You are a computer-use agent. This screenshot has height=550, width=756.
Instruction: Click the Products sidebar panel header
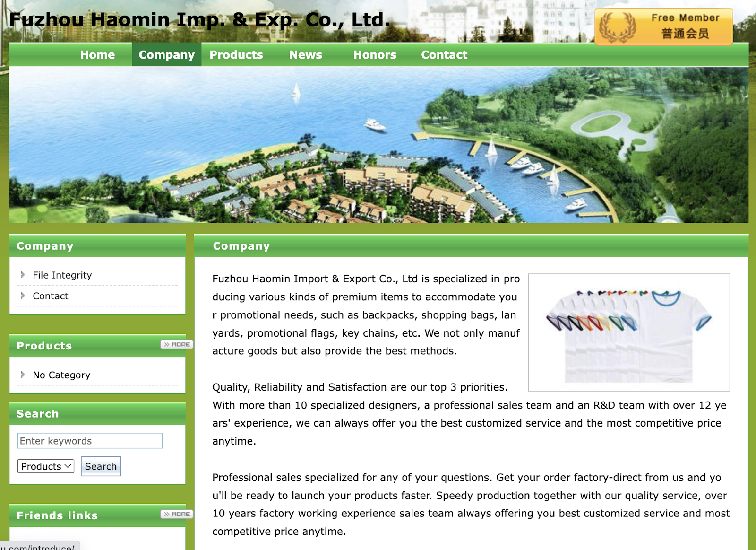tap(97, 346)
